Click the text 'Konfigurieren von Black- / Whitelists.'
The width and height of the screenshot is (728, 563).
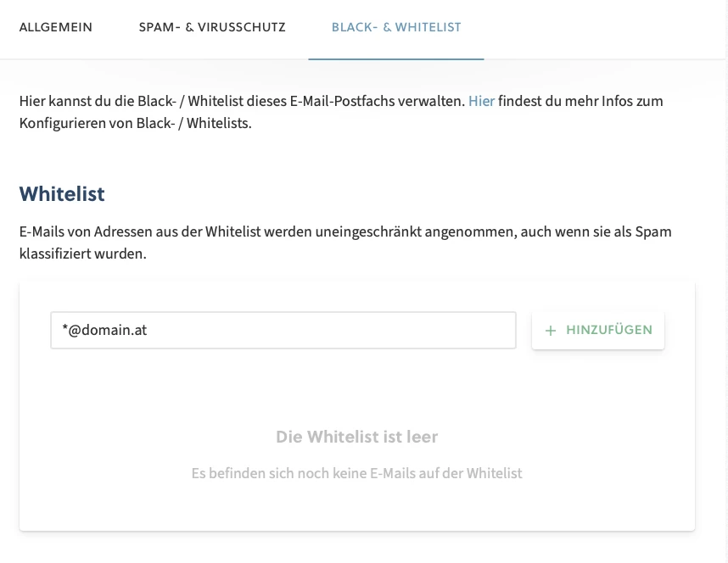tap(135, 124)
